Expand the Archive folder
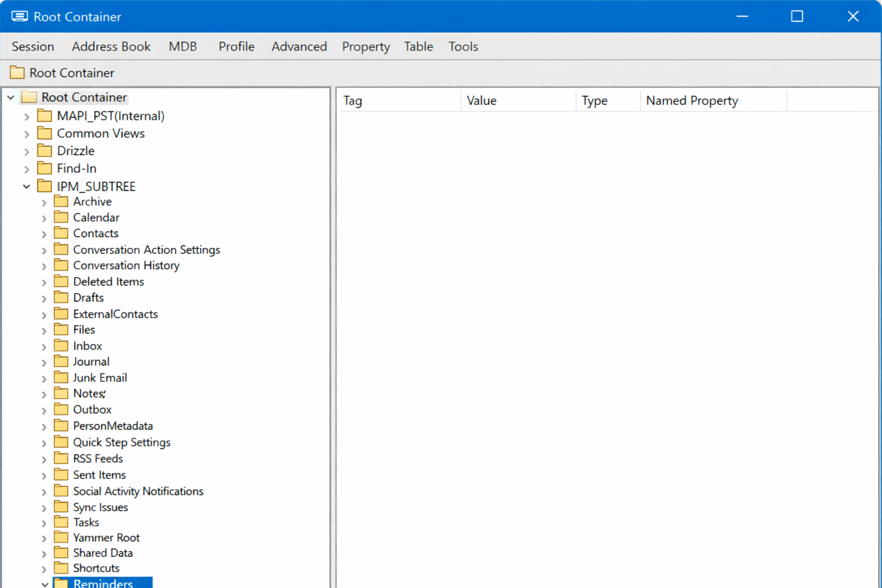The width and height of the screenshot is (882, 588). click(44, 202)
